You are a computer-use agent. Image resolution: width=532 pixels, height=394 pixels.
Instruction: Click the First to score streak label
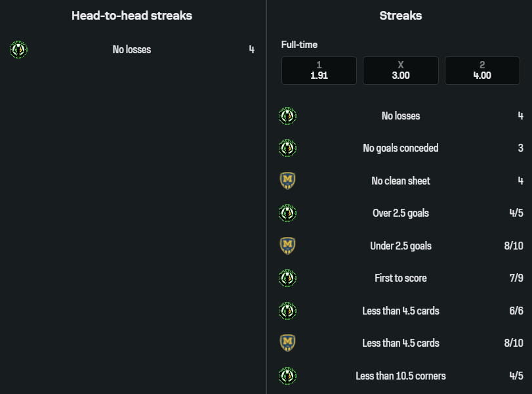[401, 278]
